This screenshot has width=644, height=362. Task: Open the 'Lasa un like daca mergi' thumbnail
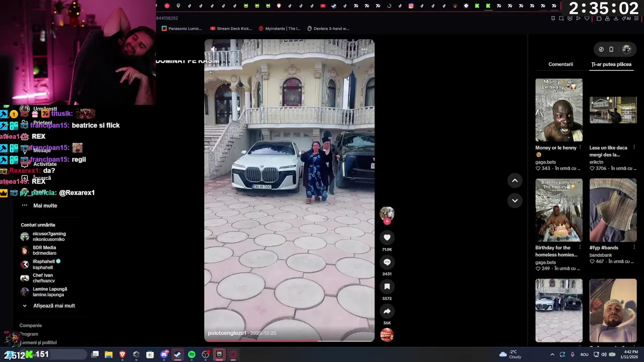coord(613,110)
